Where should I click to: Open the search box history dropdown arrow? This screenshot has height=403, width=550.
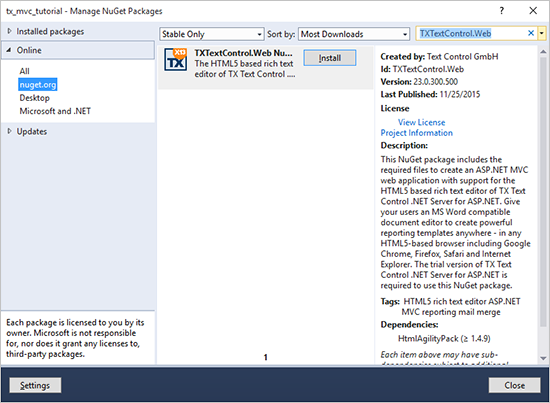tap(542, 34)
